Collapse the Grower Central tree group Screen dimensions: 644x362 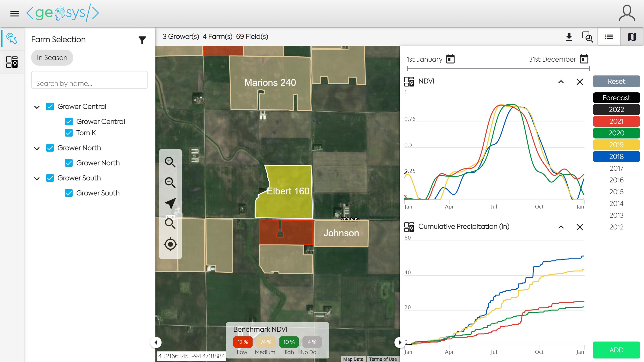click(37, 107)
